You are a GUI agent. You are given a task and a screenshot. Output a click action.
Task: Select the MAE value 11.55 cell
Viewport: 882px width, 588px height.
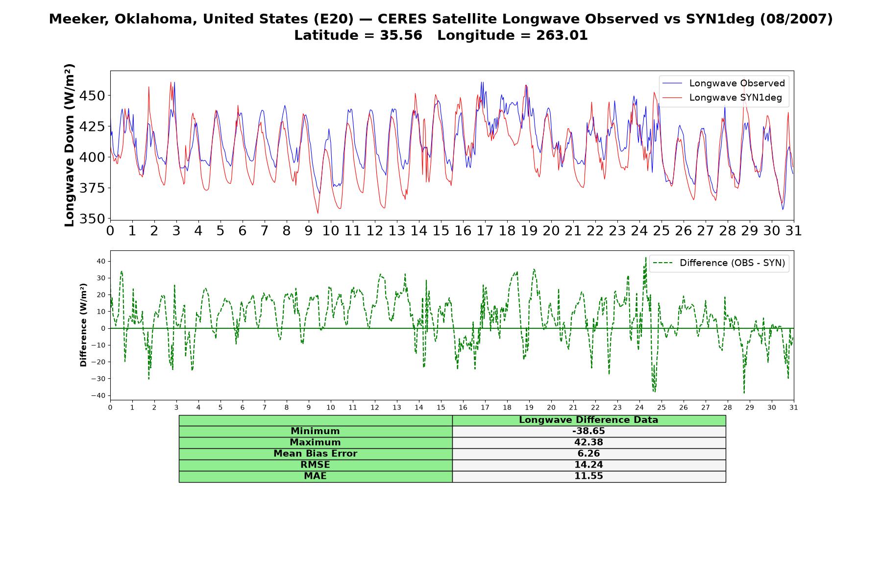pos(588,476)
